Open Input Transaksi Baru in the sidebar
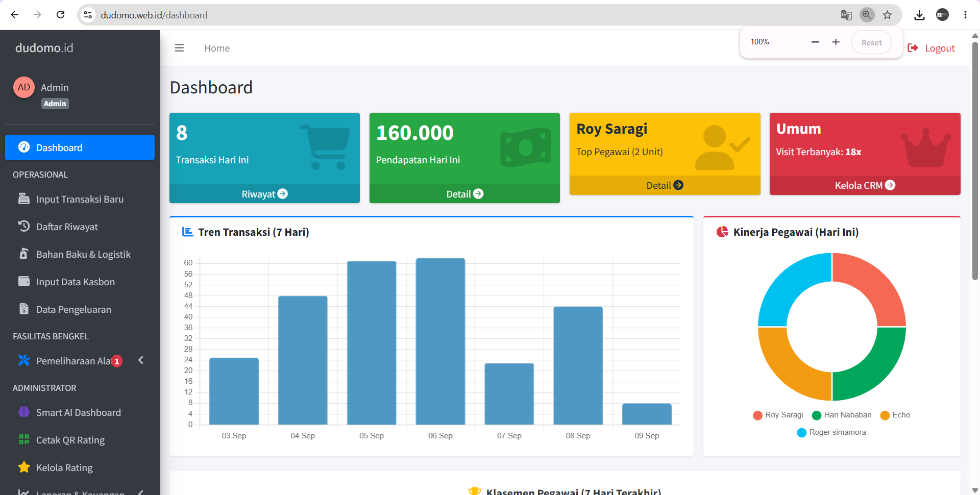Image resolution: width=980 pixels, height=495 pixels. (80, 199)
